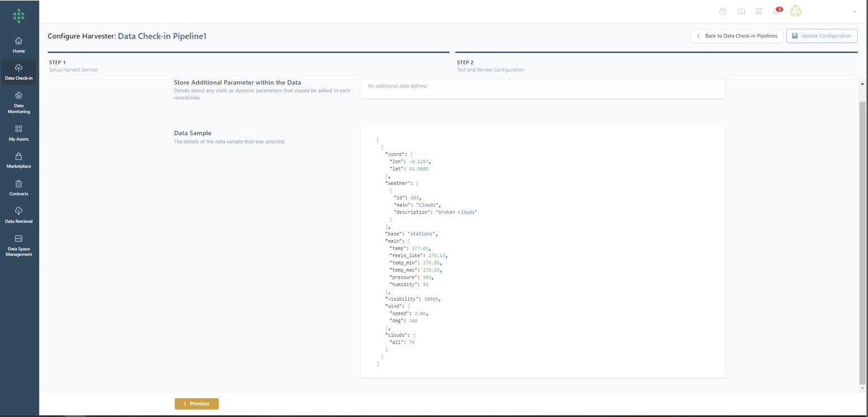View notifications via the bell icon
Screen dimensions: 868x417
[777, 12]
